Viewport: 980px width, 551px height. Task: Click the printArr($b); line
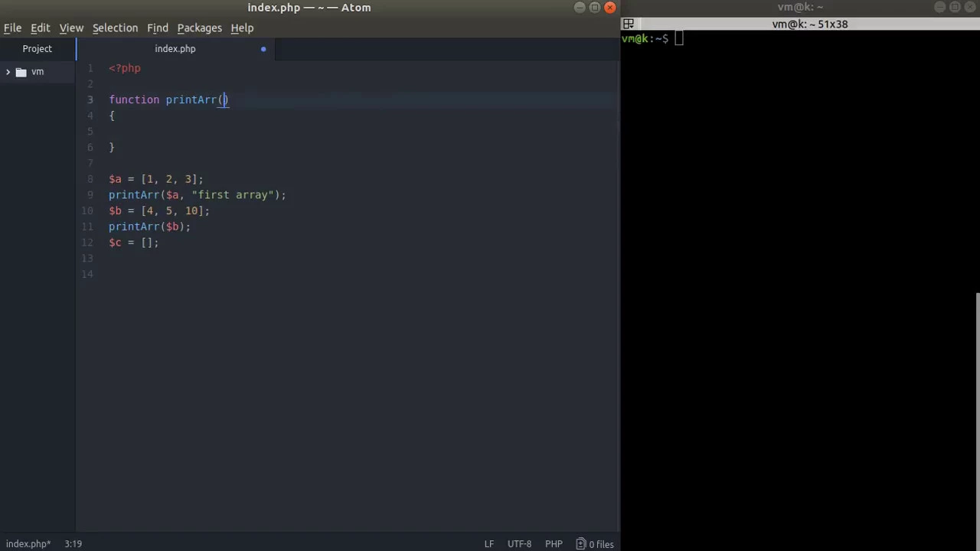149,227
